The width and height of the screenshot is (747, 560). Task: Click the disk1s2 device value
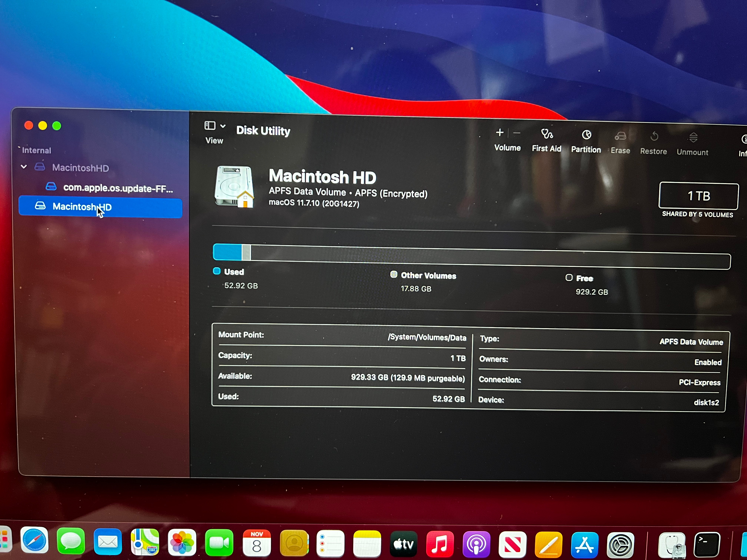706,402
